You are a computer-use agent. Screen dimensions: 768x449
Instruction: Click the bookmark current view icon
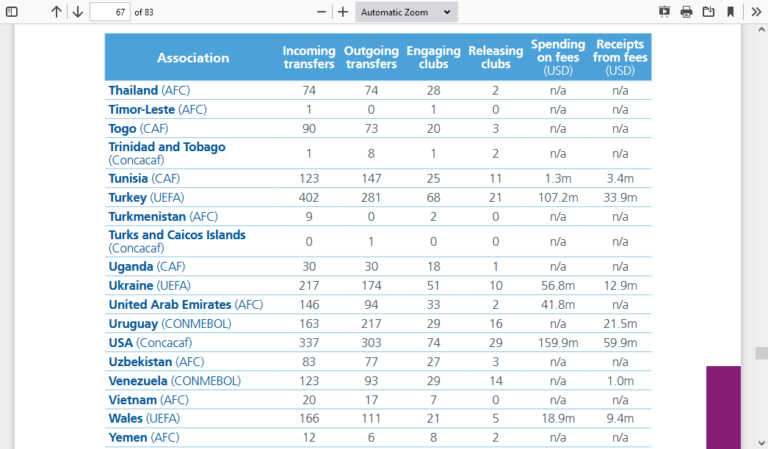pos(730,12)
